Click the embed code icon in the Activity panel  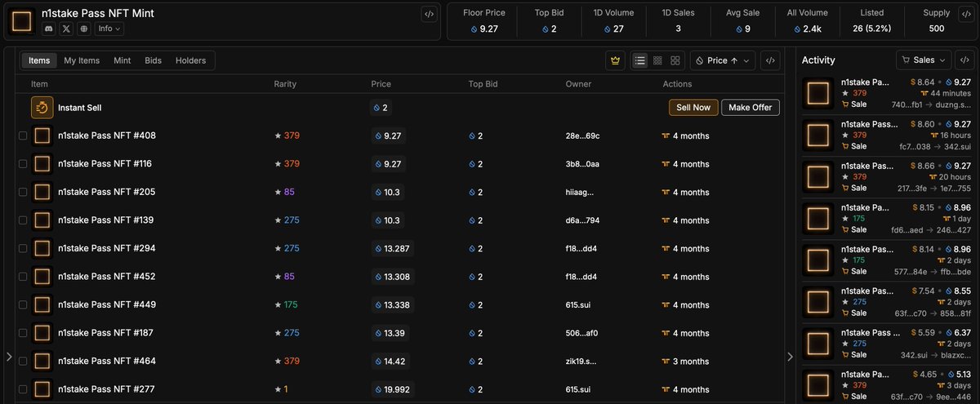pos(965,60)
